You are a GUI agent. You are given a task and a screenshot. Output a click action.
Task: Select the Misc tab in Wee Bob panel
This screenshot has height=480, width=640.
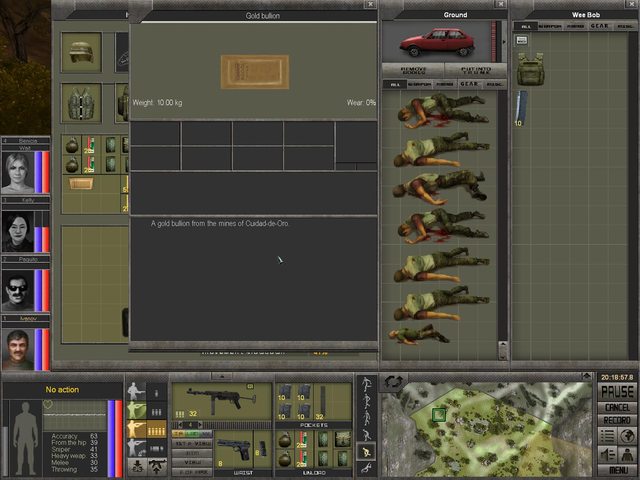click(624, 26)
